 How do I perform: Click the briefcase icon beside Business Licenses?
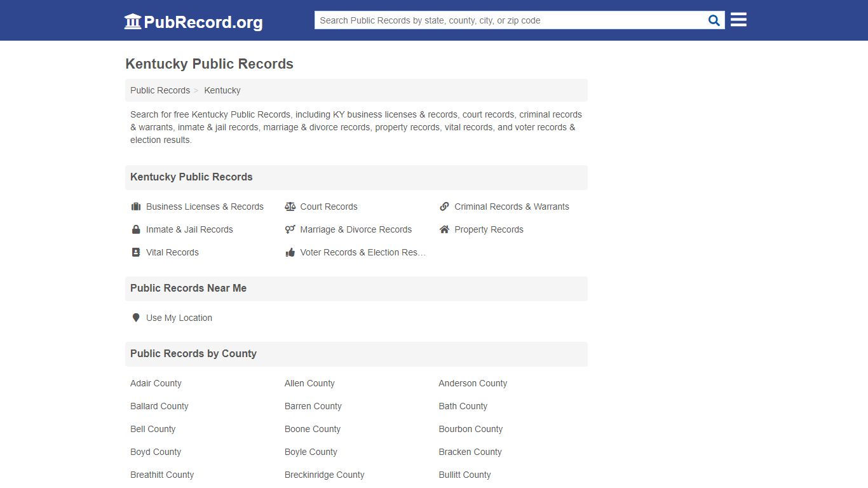coord(135,207)
